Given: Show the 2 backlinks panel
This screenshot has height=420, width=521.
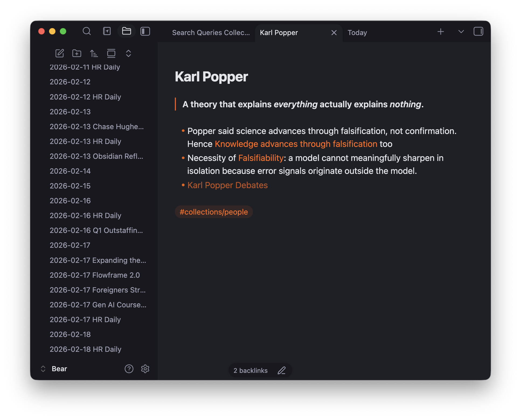Looking at the screenshot, I should pyautogui.click(x=251, y=370).
